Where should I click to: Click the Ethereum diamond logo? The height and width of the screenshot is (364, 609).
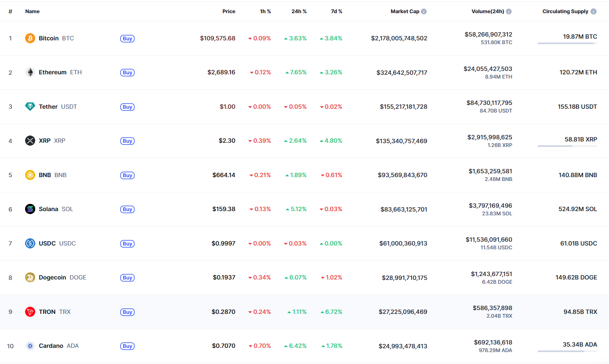pos(30,73)
